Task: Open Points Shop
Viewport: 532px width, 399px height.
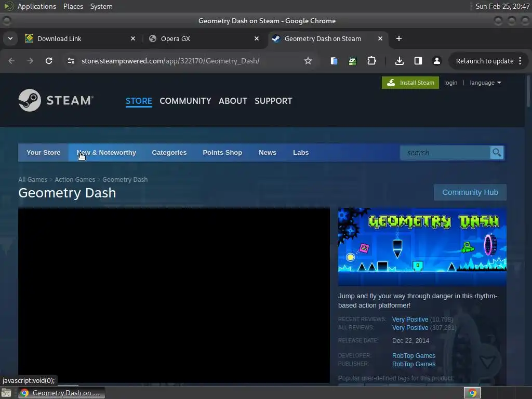Action: tap(222, 153)
